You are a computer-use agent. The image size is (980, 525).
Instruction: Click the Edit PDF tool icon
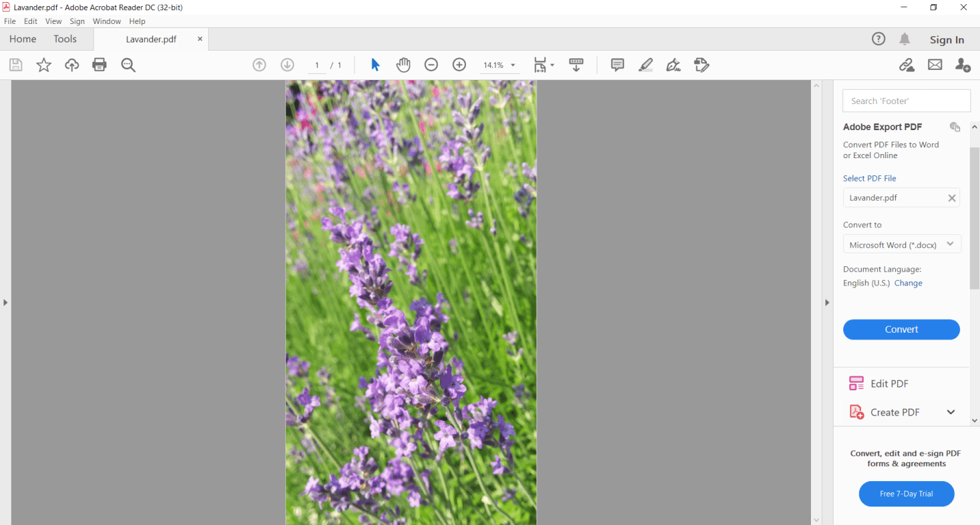pyautogui.click(x=856, y=383)
